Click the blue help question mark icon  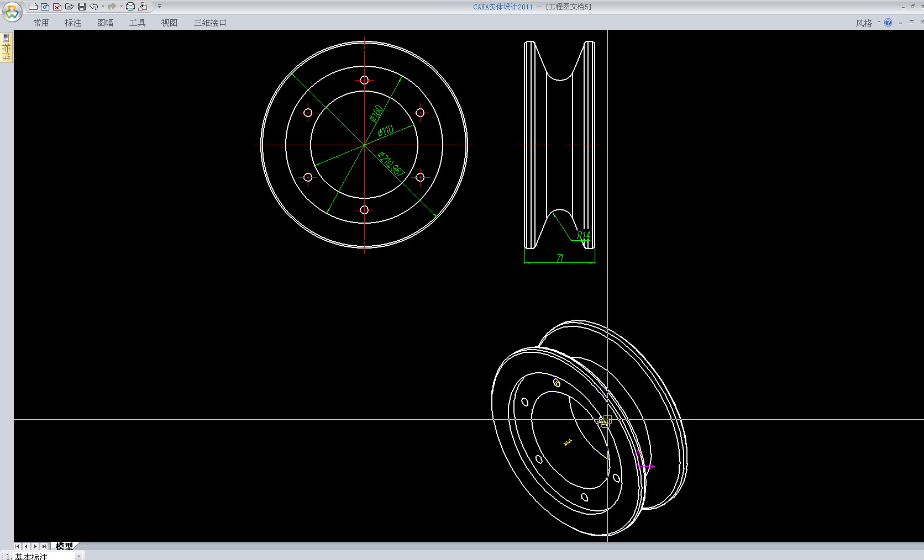point(888,23)
